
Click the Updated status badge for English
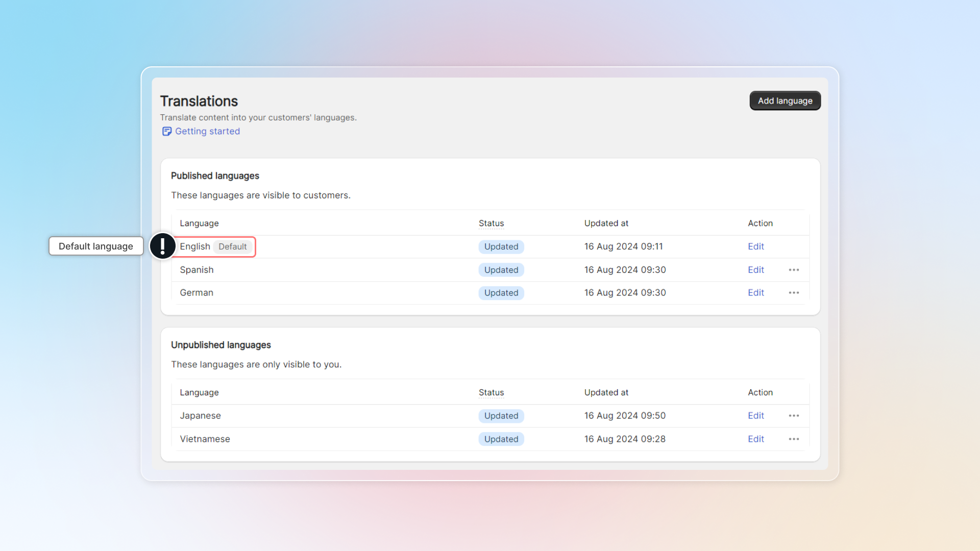(501, 246)
